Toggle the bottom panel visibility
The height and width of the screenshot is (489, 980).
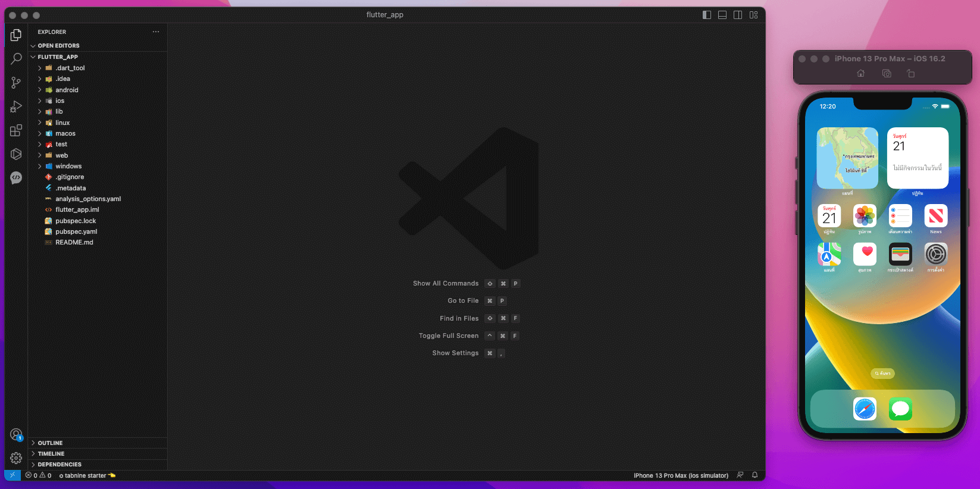tap(722, 15)
